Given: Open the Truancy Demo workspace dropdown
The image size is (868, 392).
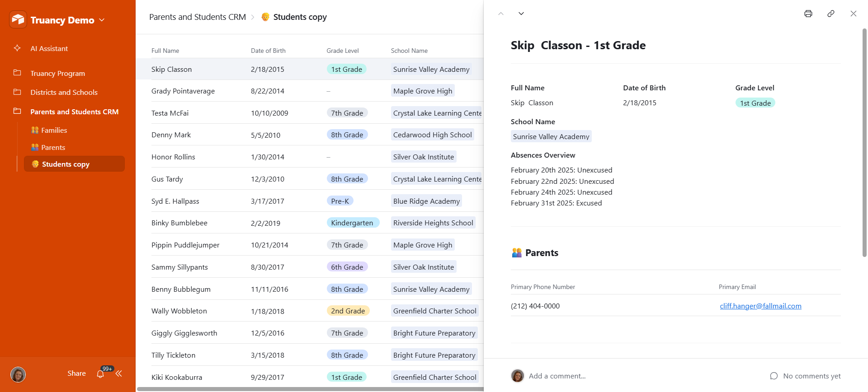Looking at the screenshot, I should pos(102,20).
